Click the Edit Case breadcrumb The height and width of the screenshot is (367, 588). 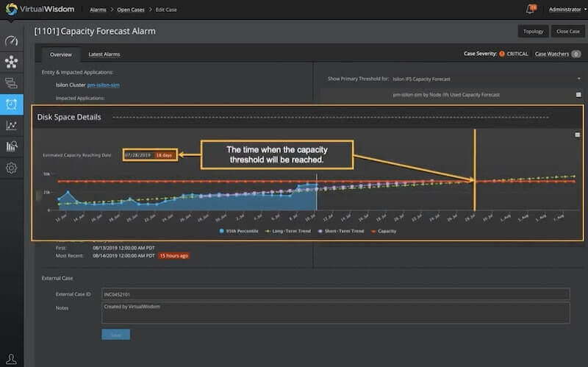[166, 10]
